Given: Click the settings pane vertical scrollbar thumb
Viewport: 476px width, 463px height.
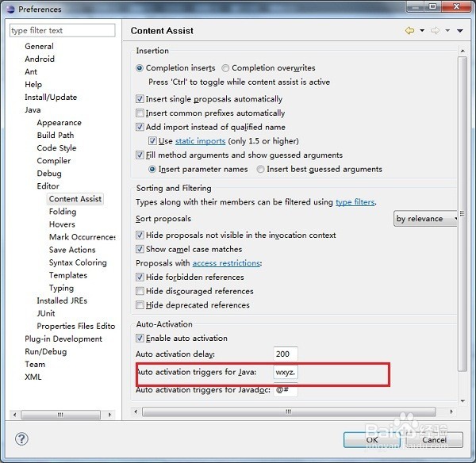Looking at the screenshot, I should coord(462,213).
